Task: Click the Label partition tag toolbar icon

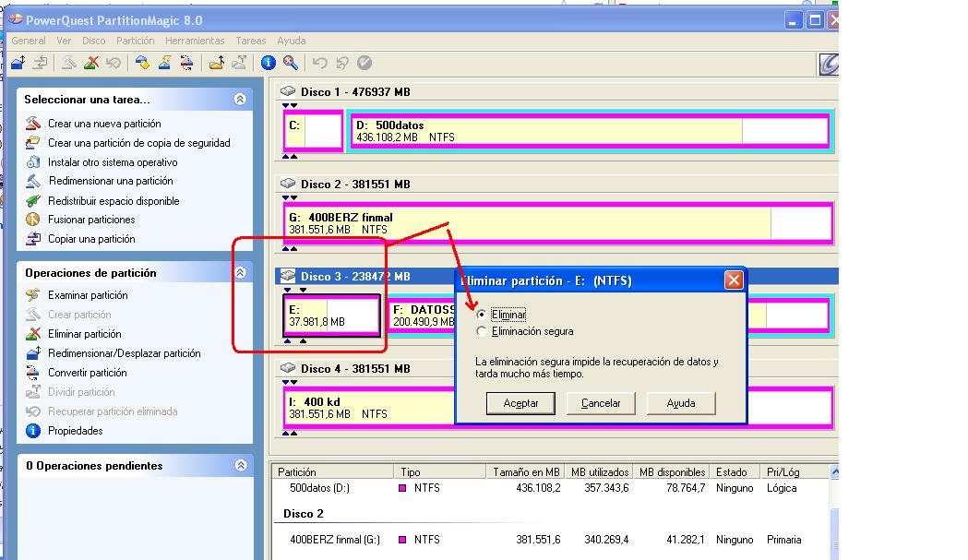Action: point(142,63)
